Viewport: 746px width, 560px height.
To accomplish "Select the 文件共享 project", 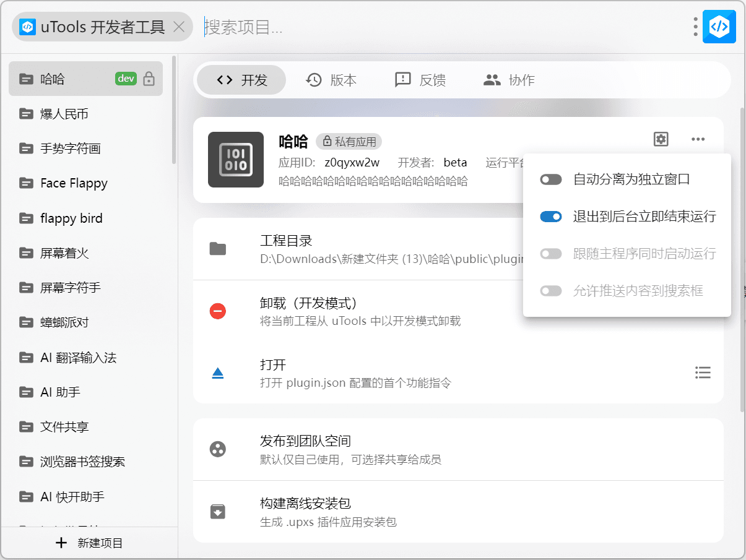I will pyautogui.click(x=85, y=427).
